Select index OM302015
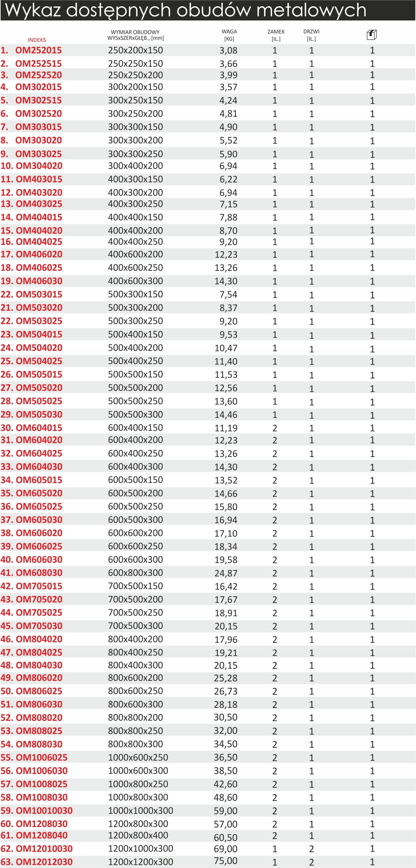The image size is (416, 868). click(38, 87)
